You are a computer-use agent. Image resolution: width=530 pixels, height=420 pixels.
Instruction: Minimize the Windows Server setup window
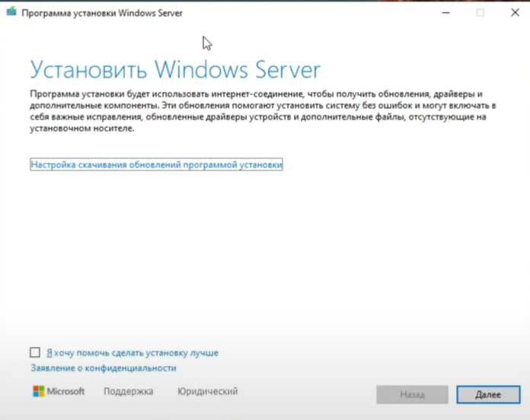click(x=444, y=13)
